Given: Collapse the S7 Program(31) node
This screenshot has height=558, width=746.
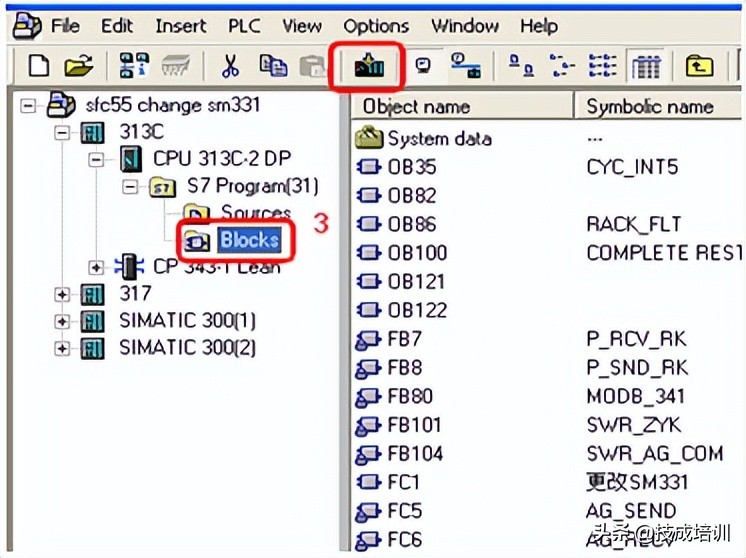Looking at the screenshot, I should coord(129,186).
